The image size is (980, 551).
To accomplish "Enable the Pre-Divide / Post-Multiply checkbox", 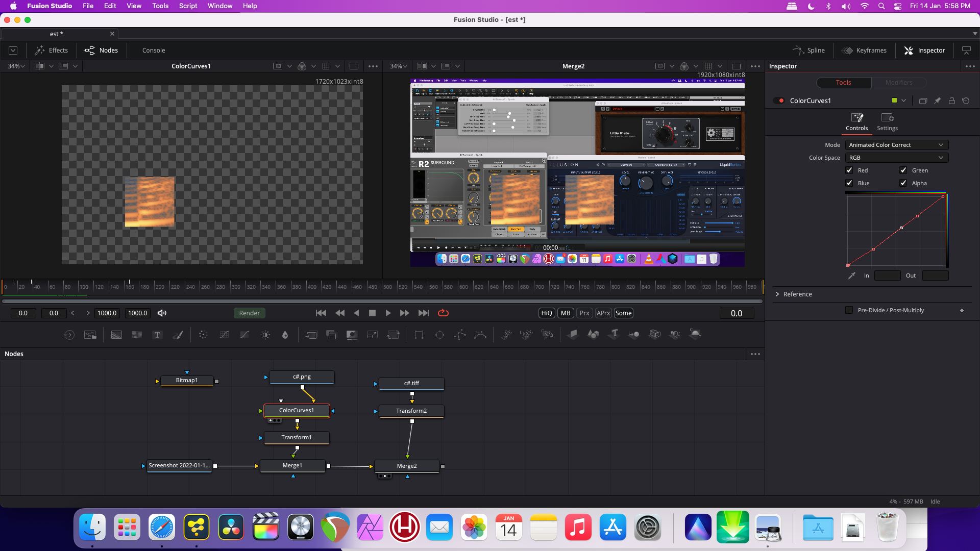I will pyautogui.click(x=849, y=310).
